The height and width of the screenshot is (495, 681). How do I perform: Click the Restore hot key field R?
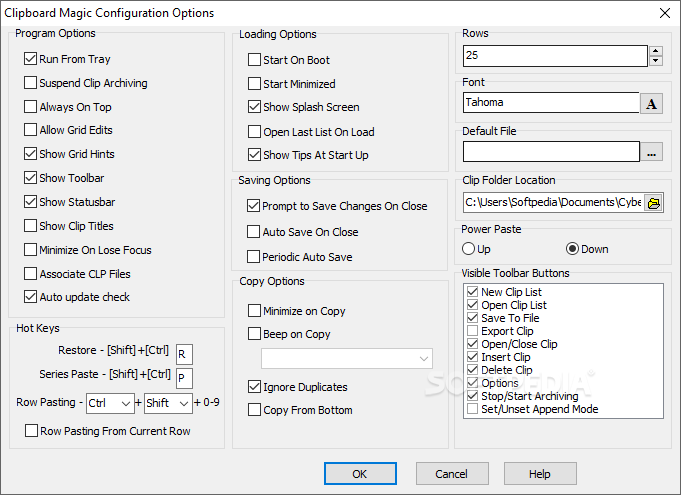tap(184, 354)
